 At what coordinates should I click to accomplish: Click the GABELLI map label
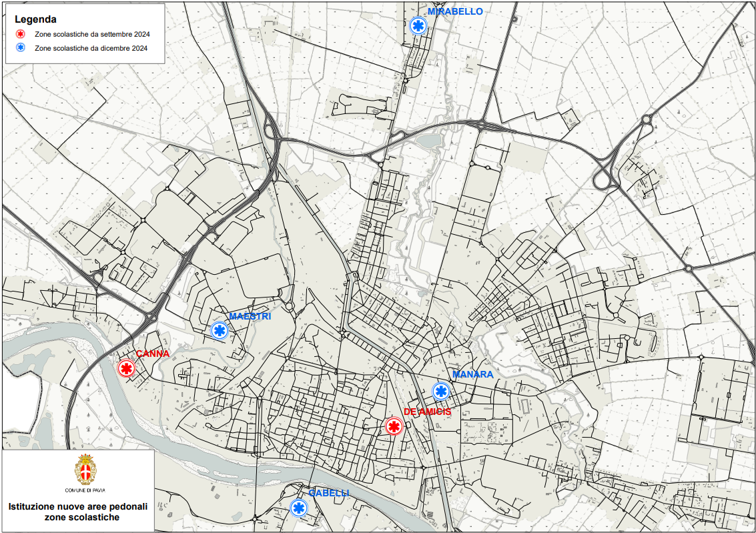pyautogui.click(x=328, y=493)
